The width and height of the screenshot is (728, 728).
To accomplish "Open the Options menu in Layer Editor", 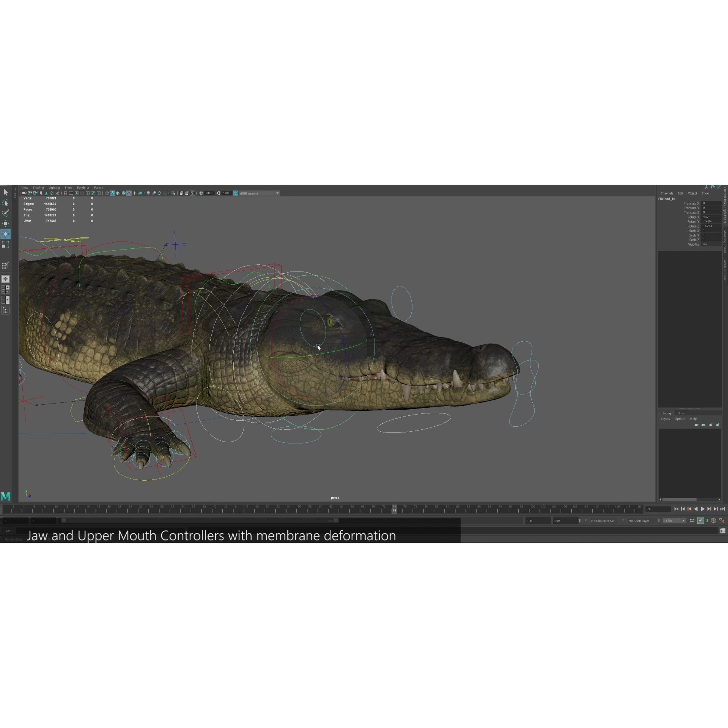I will pos(680,419).
